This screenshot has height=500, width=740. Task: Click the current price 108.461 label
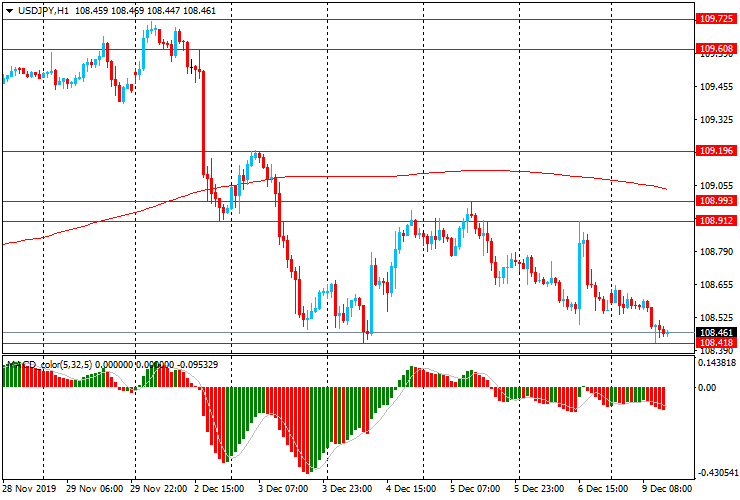716,333
